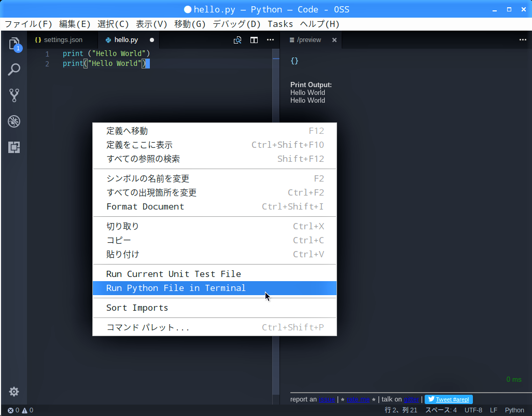Image resolution: width=532 pixels, height=416 pixels.
Task: Select 切り取り in the context menu
Action: (x=215, y=226)
